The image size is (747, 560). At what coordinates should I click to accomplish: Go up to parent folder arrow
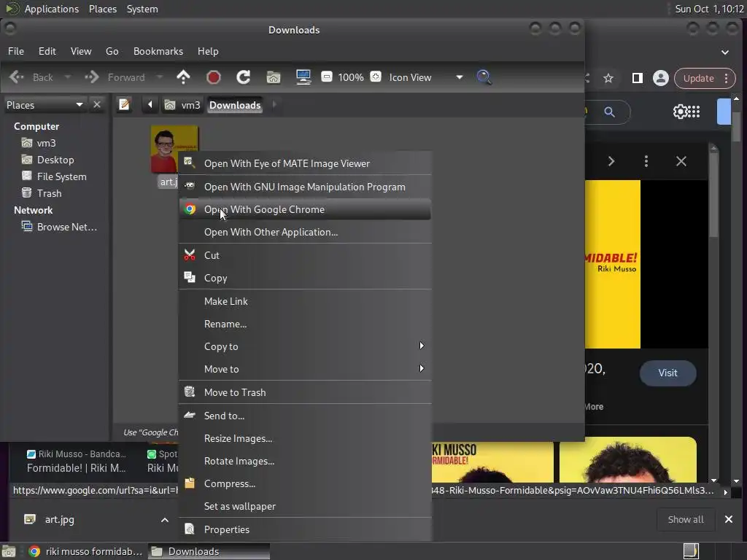click(x=183, y=77)
